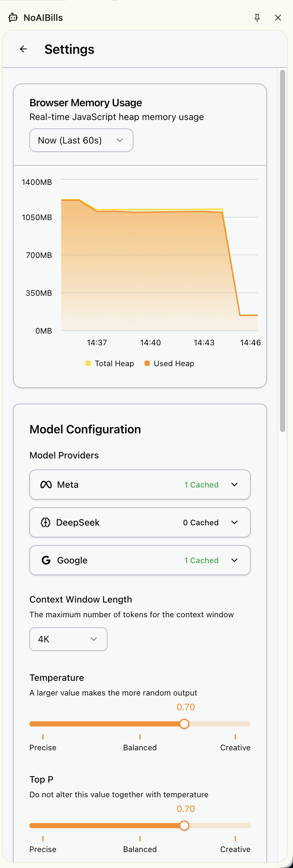Click the Temperature slider handle

pyautogui.click(x=184, y=724)
